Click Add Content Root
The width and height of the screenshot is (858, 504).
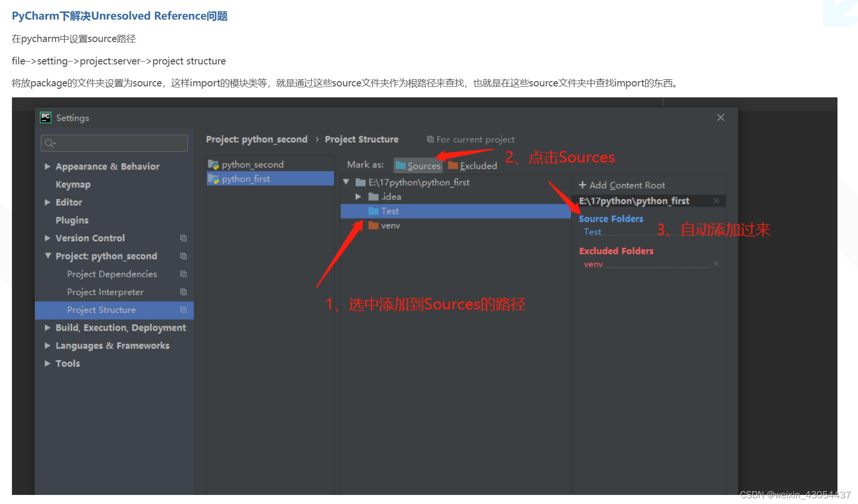(622, 185)
